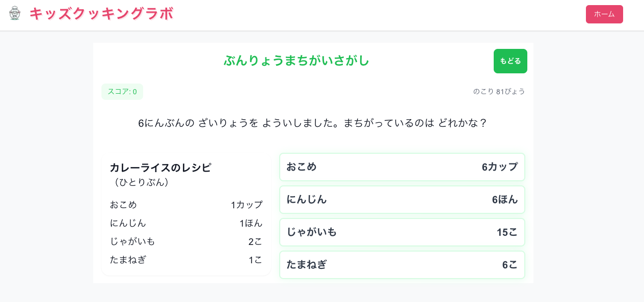Select the おこめ 6カップ answer option
The image size is (644, 302).
coord(402,167)
